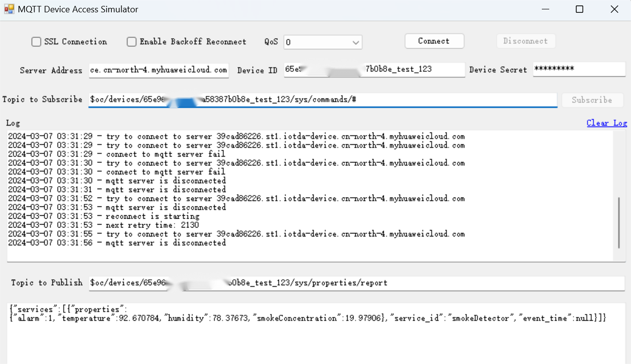Click the Topic to Publish field
The image size is (631, 364).
click(x=357, y=283)
